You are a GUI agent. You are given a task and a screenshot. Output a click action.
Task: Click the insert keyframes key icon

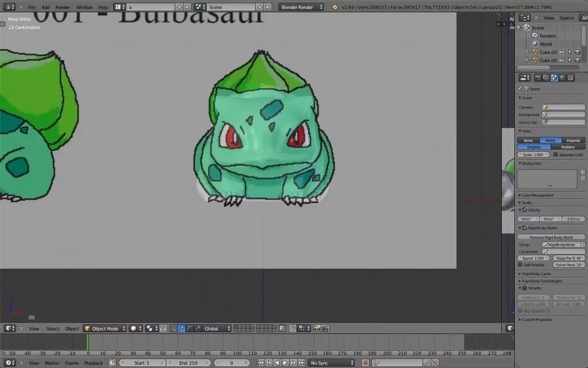pyautogui.click(x=427, y=363)
